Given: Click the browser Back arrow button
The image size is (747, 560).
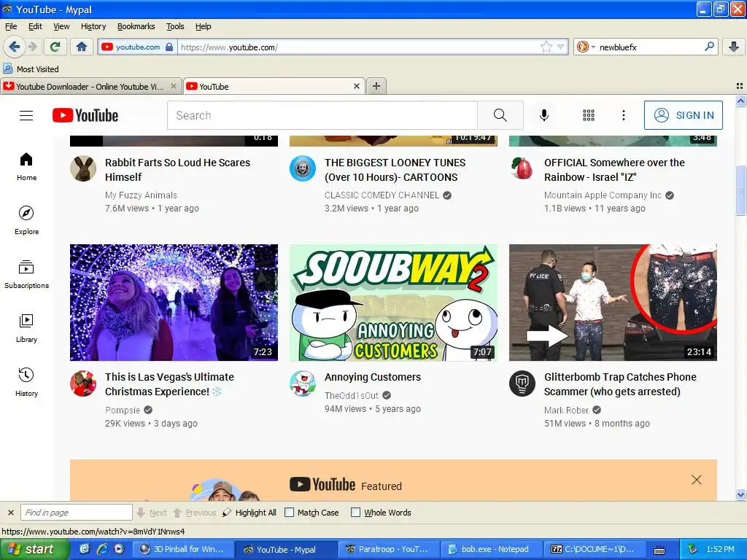Looking at the screenshot, I should click(x=15, y=47).
